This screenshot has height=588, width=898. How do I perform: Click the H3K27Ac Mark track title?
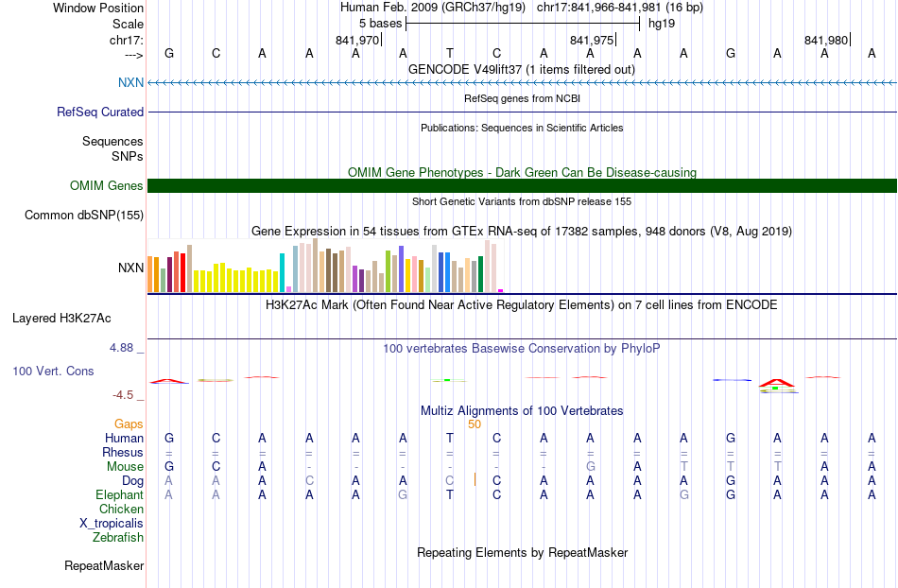tap(522, 304)
